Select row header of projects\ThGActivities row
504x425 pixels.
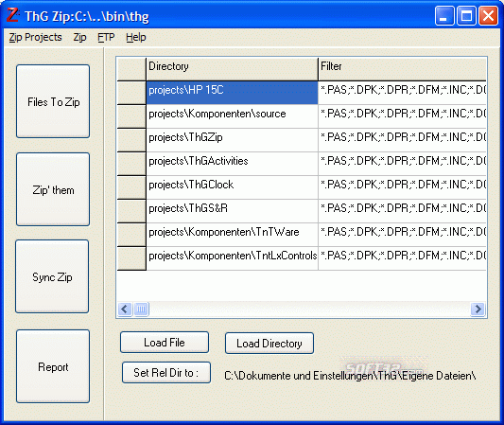(131, 164)
